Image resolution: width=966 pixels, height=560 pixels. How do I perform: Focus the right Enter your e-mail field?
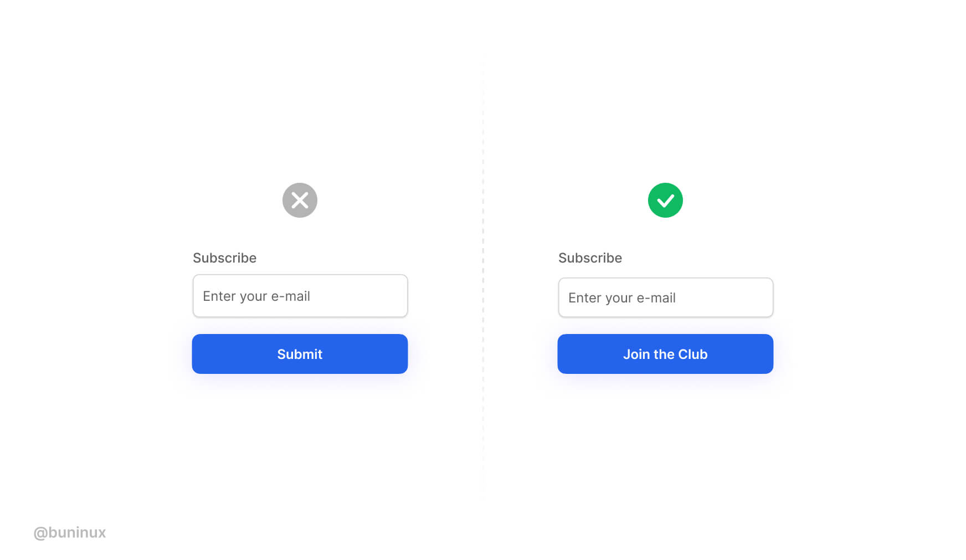point(666,297)
